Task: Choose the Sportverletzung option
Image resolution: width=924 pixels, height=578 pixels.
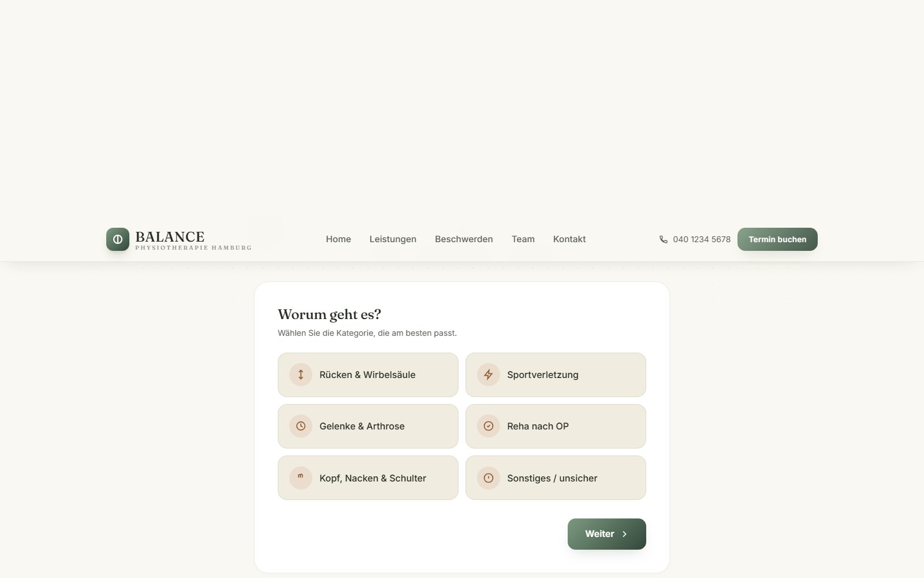Action: coord(556,375)
